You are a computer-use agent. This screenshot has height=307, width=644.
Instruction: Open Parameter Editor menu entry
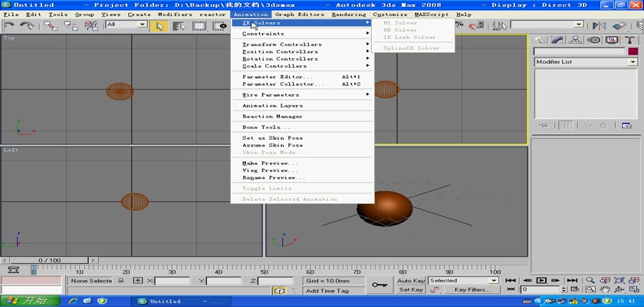(303, 77)
